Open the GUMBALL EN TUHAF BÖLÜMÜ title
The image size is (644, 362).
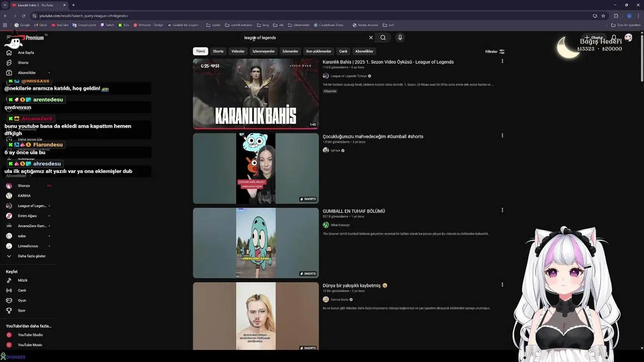pyautogui.click(x=354, y=211)
